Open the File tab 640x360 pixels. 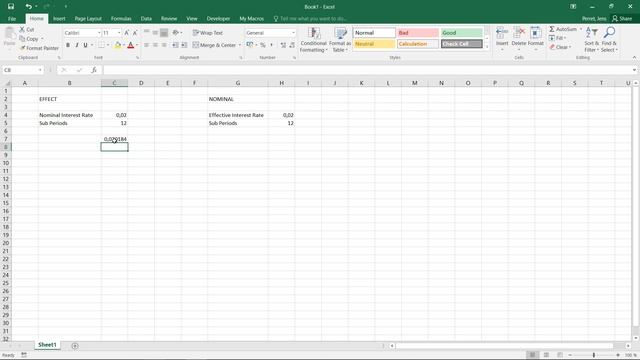(12, 19)
